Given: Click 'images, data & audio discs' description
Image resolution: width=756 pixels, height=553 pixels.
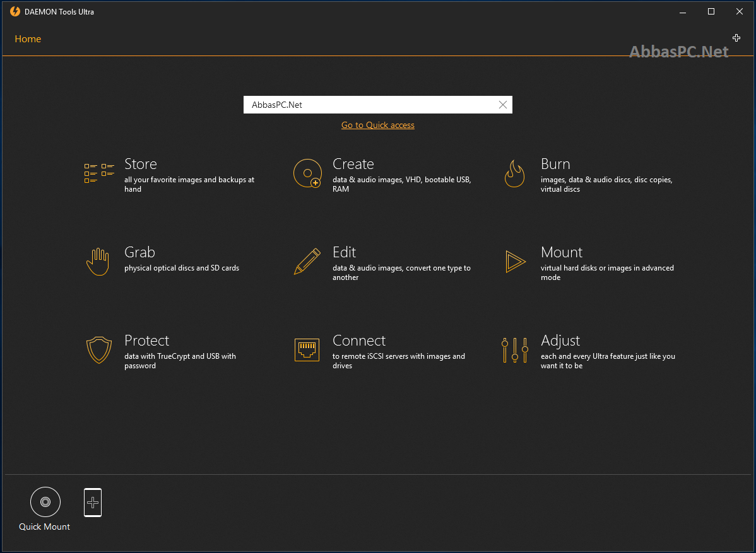Looking at the screenshot, I should [606, 185].
